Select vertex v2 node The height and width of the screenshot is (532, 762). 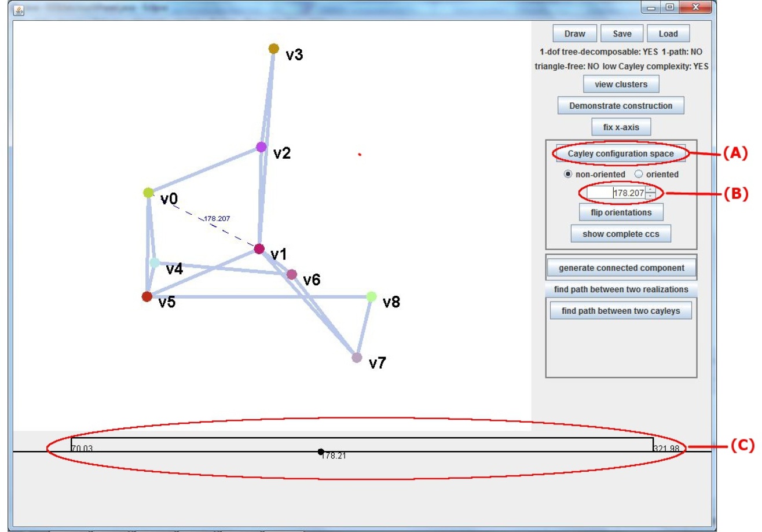(x=262, y=147)
